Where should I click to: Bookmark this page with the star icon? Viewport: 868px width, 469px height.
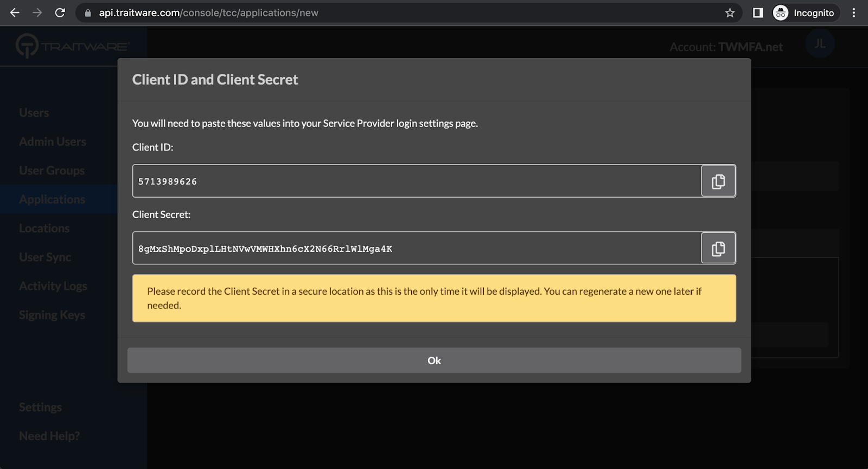(730, 12)
